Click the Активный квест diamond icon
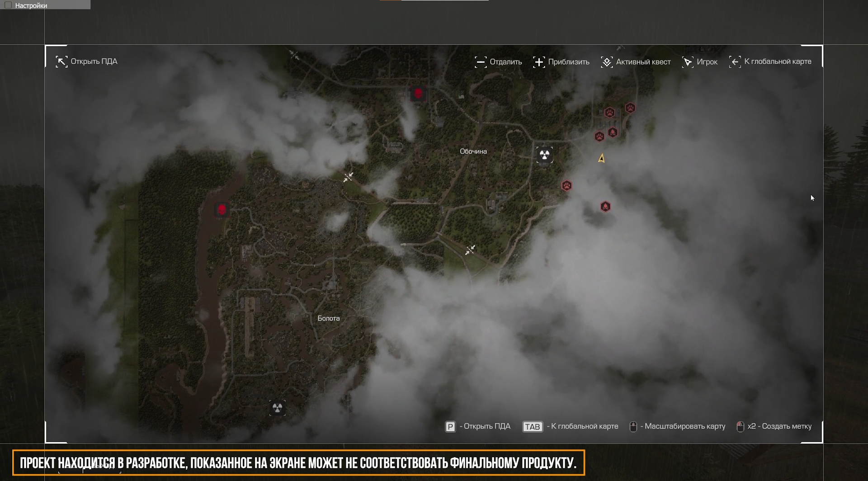This screenshot has height=481, width=868. click(607, 62)
